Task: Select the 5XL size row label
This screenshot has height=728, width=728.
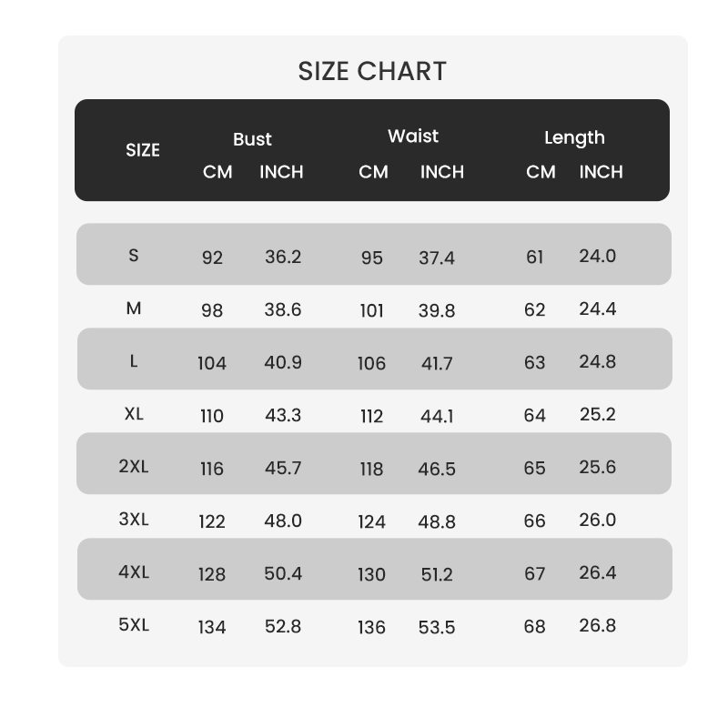Action: coord(134,625)
